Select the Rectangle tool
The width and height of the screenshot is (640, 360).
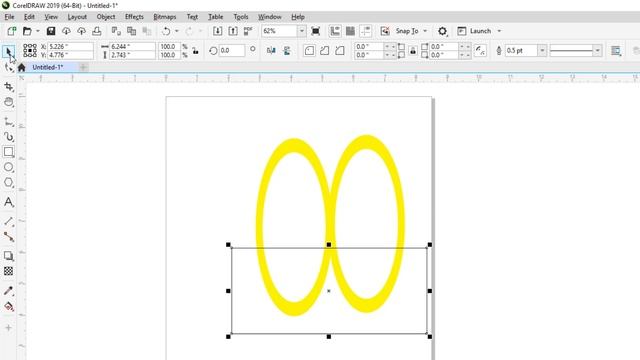[9, 152]
